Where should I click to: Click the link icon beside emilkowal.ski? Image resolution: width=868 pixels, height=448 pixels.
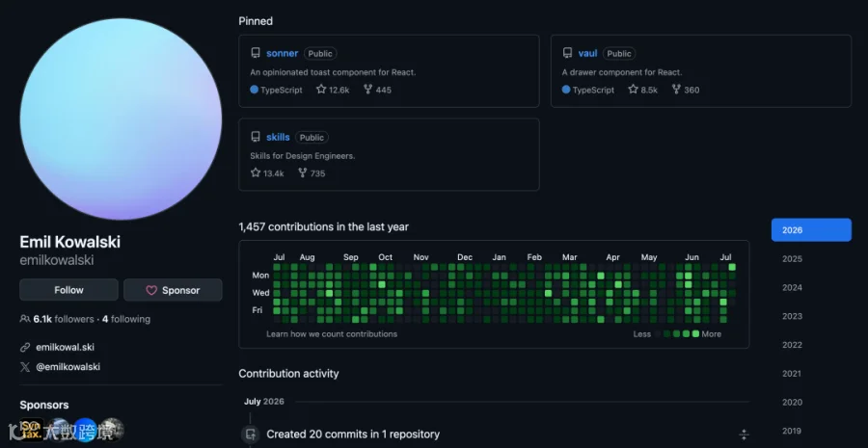[25, 348]
